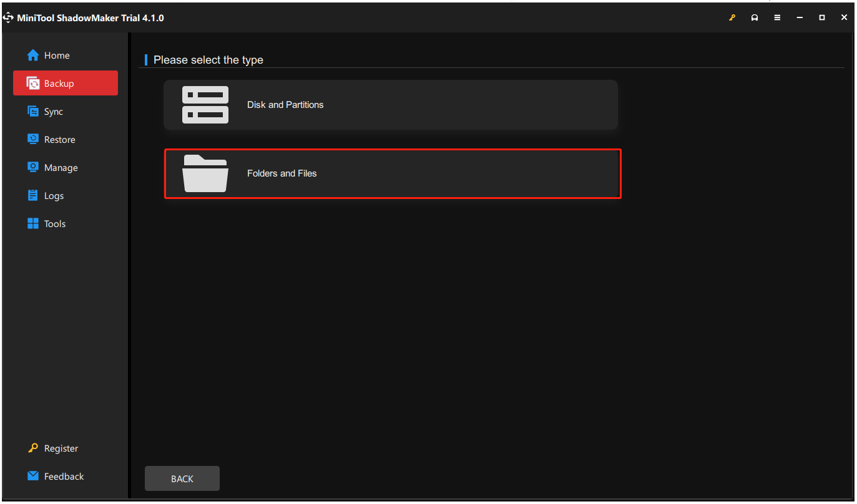Click the BACK button
Screen dimensions: 857x504
tap(182, 478)
